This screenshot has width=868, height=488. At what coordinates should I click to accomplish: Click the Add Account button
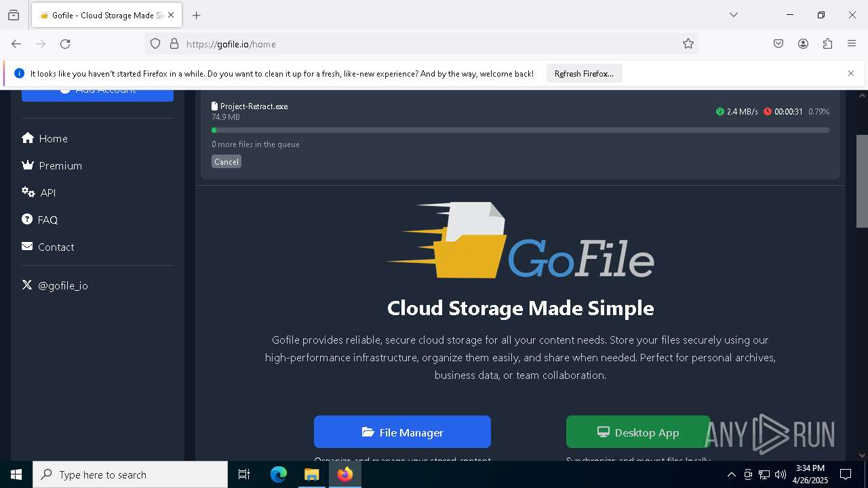(x=98, y=94)
